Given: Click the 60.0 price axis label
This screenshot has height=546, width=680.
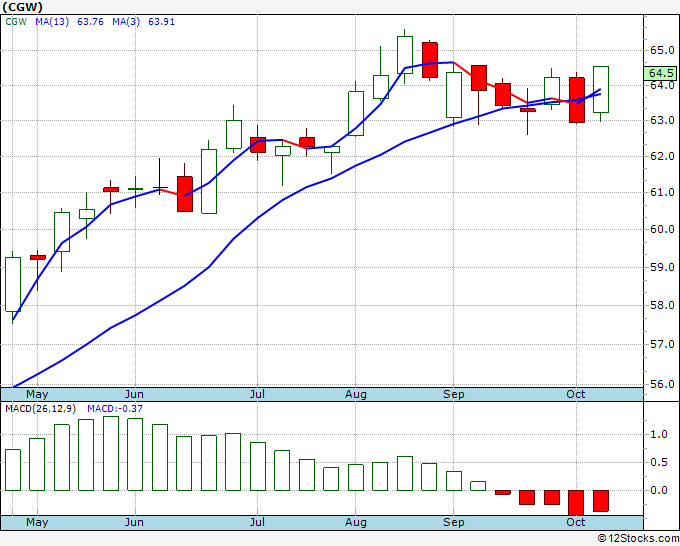Looking at the screenshot, I should coord(662,229).
